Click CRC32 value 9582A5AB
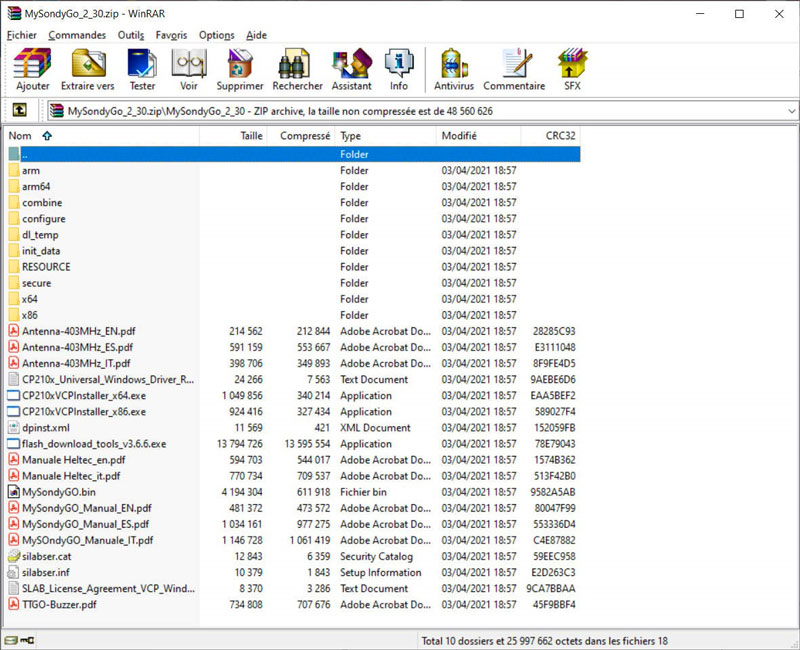800x650 pixels. (x=553, y=492)
